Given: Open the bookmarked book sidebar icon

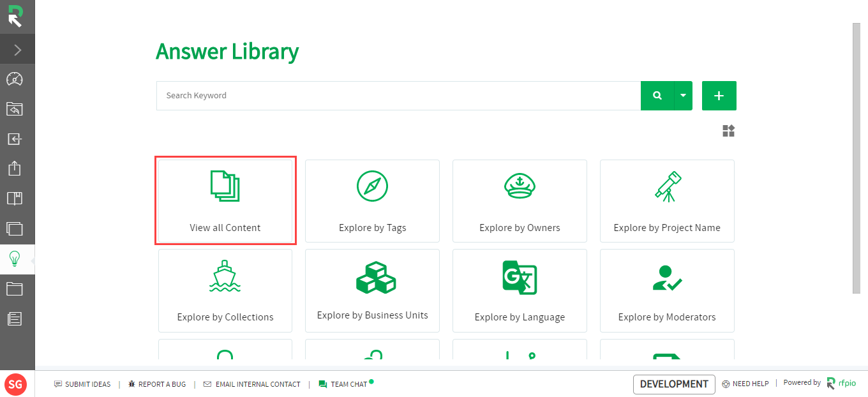Looking at the screenshot, I should point(15,198).
